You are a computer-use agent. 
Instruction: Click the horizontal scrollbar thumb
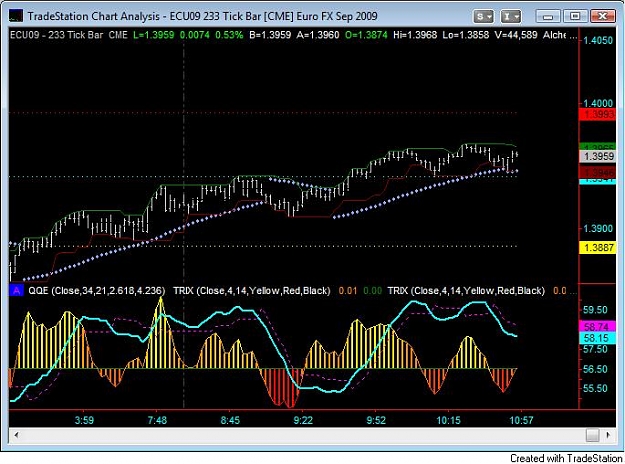click(x=593, y=435)
